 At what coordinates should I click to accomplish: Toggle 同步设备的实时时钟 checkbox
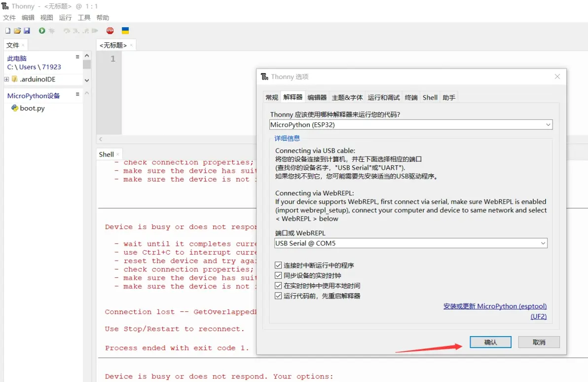coord(278,275)
